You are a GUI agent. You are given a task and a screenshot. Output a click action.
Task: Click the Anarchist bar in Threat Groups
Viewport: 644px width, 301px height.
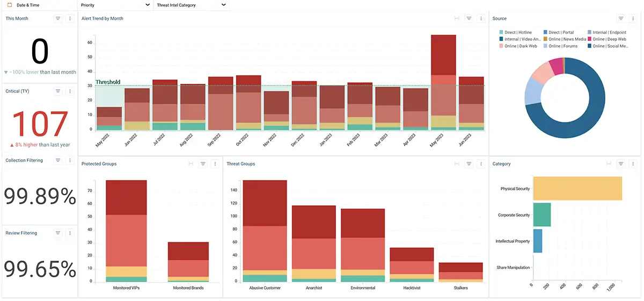pyautogui.click(x=314, y=243)
